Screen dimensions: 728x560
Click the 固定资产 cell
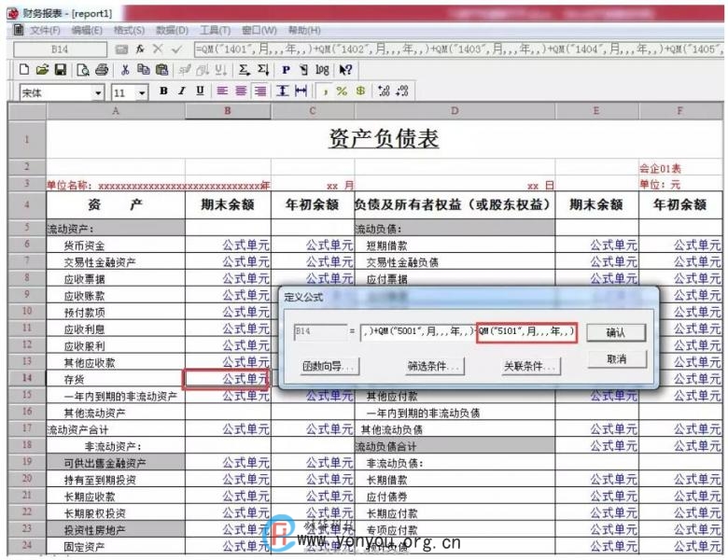(x=115, y=547)
